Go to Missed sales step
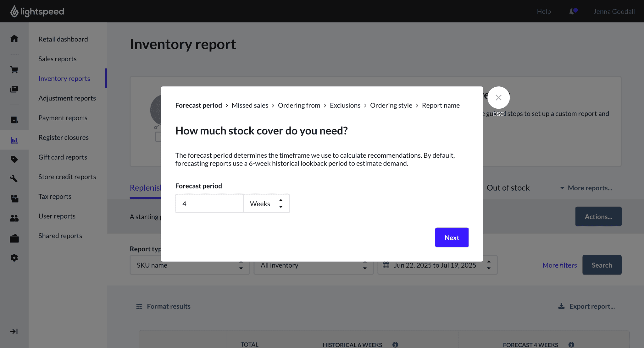The width and height of the screenshot is (644, 348). click(x=250, y=106)
